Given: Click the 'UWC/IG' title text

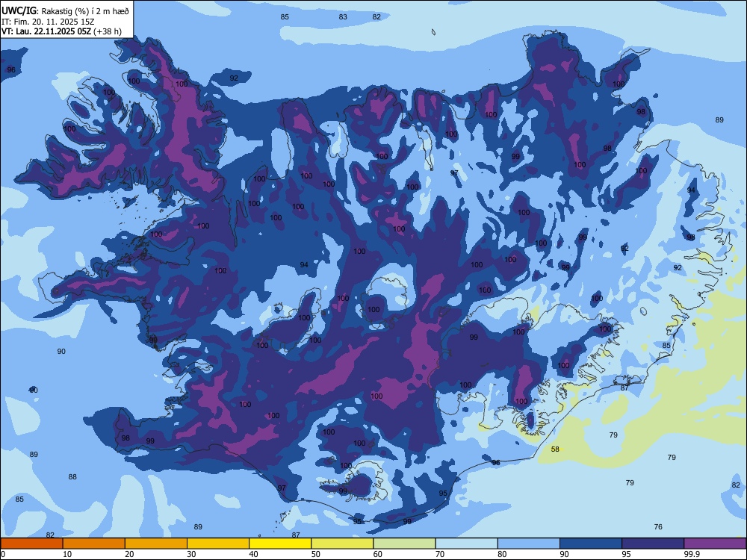Looking at the screenshot, I should [x=19, y=11].
